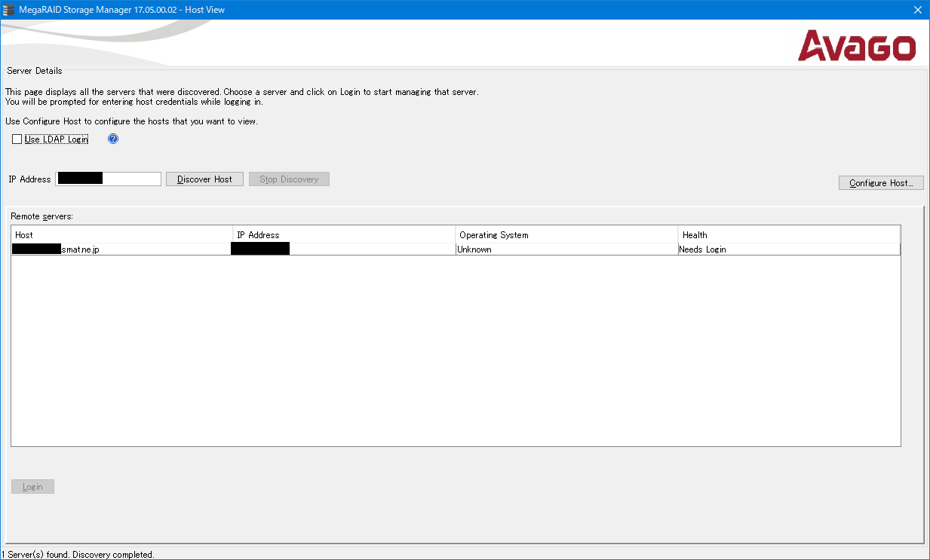Click the Operating System column header
The image size is (930, 560).
tap(567, 234)
